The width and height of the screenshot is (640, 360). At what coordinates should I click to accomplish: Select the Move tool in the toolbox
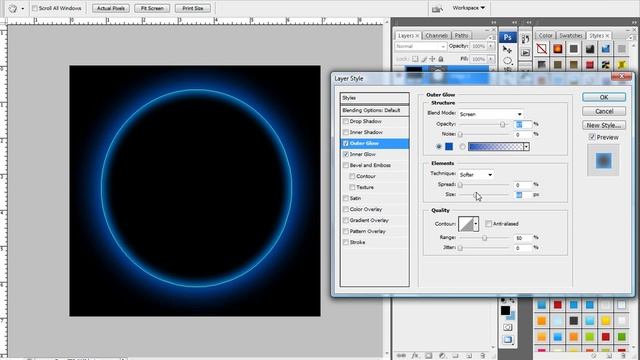(x=507, y=50)
